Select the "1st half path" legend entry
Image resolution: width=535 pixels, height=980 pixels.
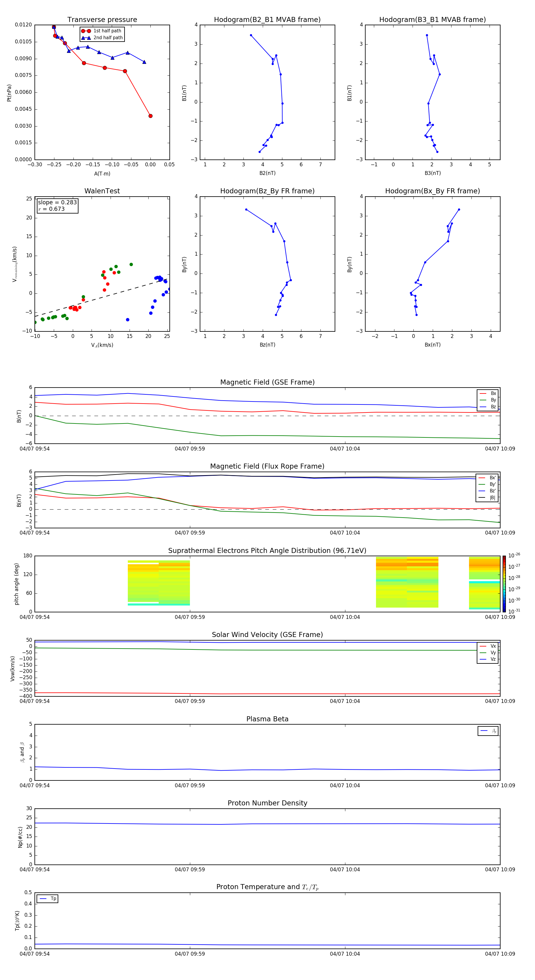pos(101,31)
